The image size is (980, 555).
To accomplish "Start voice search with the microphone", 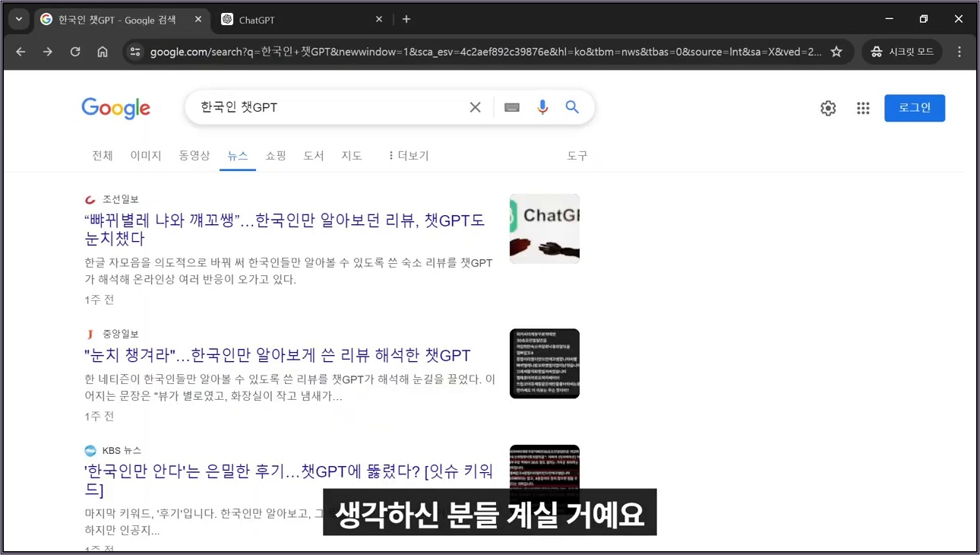I will click(x=542, y=108).
